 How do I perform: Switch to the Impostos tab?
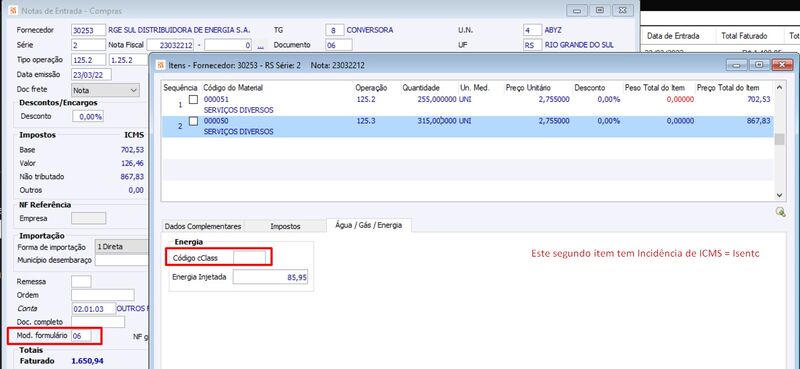click(x=285, y=226)
